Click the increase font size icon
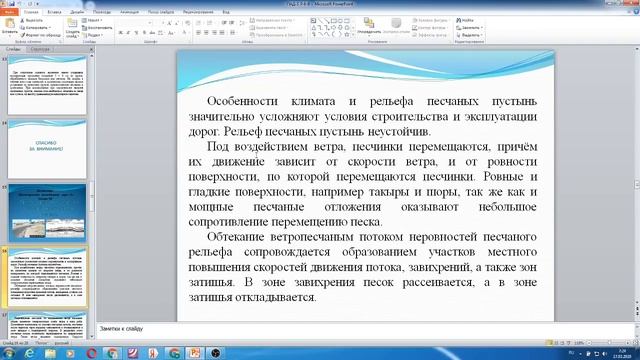Screen dimensions: 640x360 point(169,23)
